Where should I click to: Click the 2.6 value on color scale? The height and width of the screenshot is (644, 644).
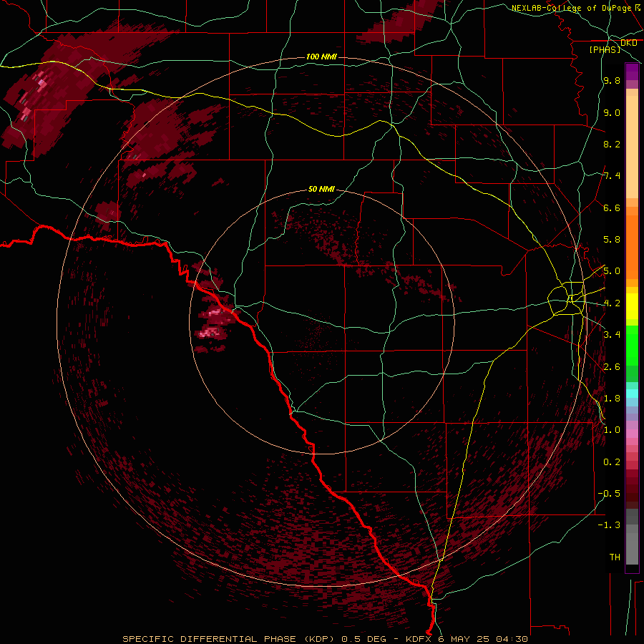pos(612,367)
